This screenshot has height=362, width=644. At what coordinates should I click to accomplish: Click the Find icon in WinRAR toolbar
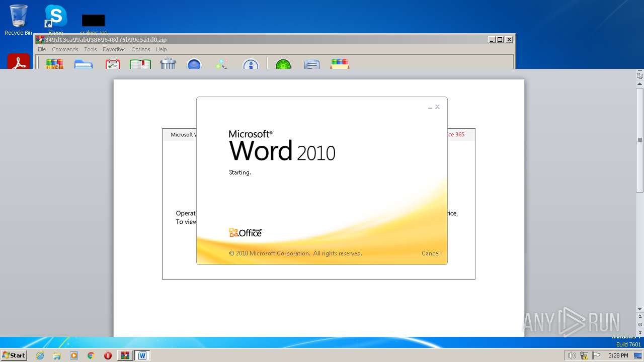tap(194, 64)
